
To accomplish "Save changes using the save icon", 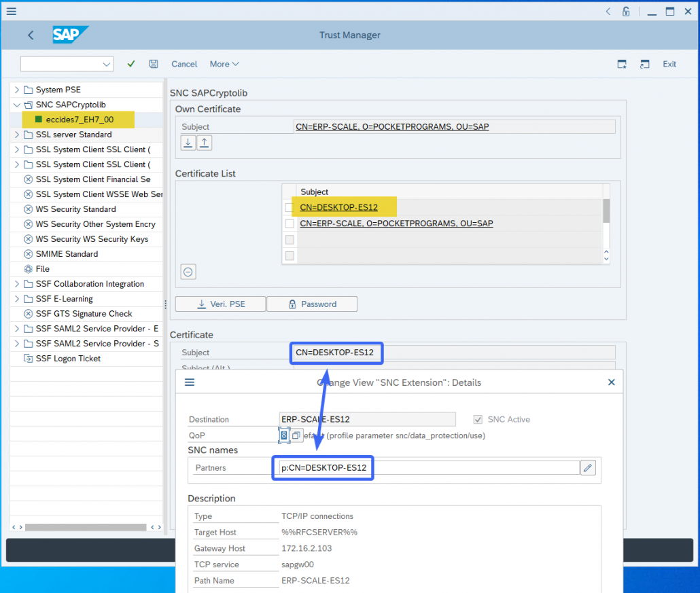I will pos(154,63).
